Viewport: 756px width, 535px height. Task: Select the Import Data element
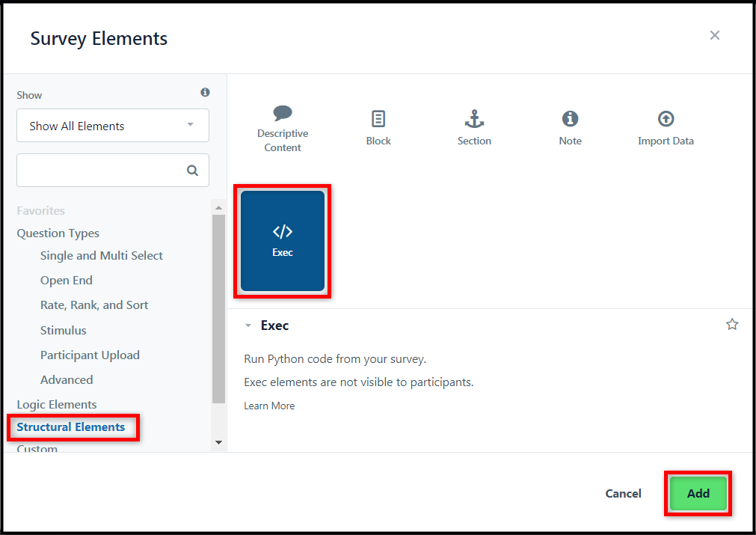click(x=666, y=128)
